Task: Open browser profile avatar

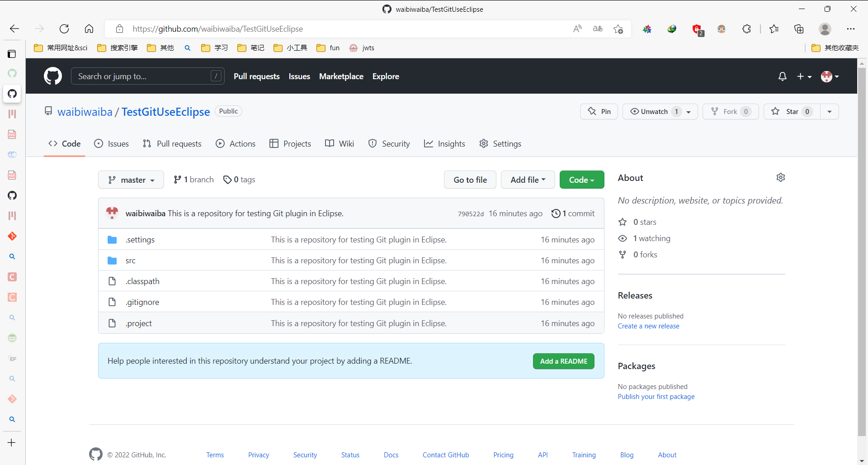Action: tap(825, 29)
